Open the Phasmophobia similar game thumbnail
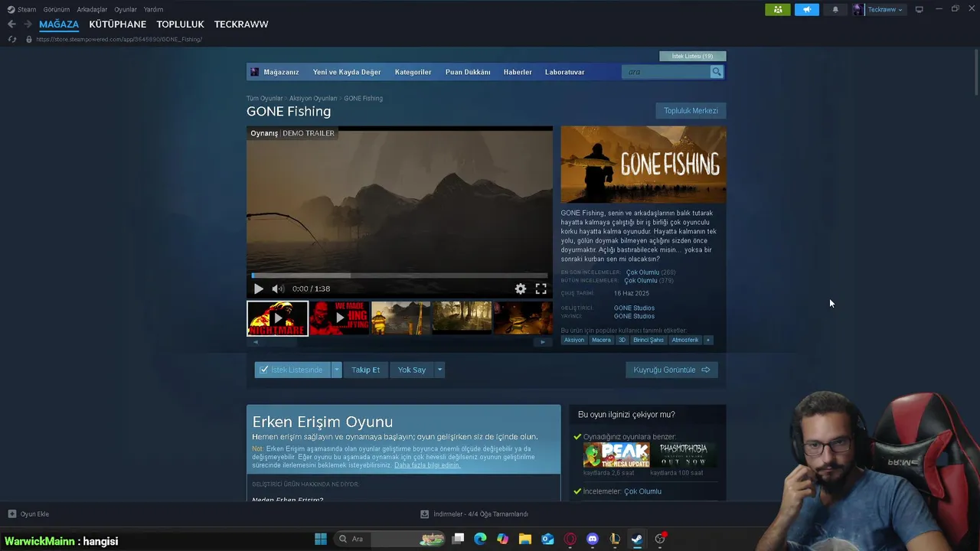Image resolution: width=980 pixels, height=551 pixels. point(684,455)
